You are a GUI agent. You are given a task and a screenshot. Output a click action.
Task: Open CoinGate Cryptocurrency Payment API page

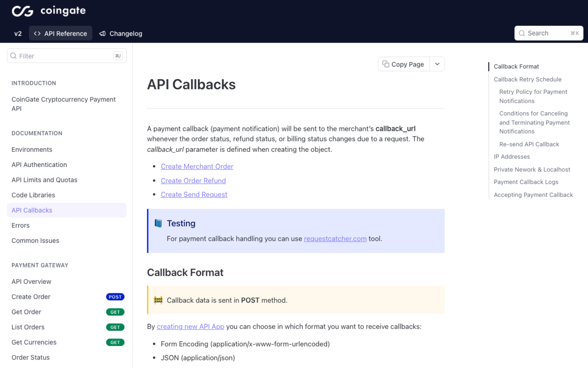click(x=67, y=104)
